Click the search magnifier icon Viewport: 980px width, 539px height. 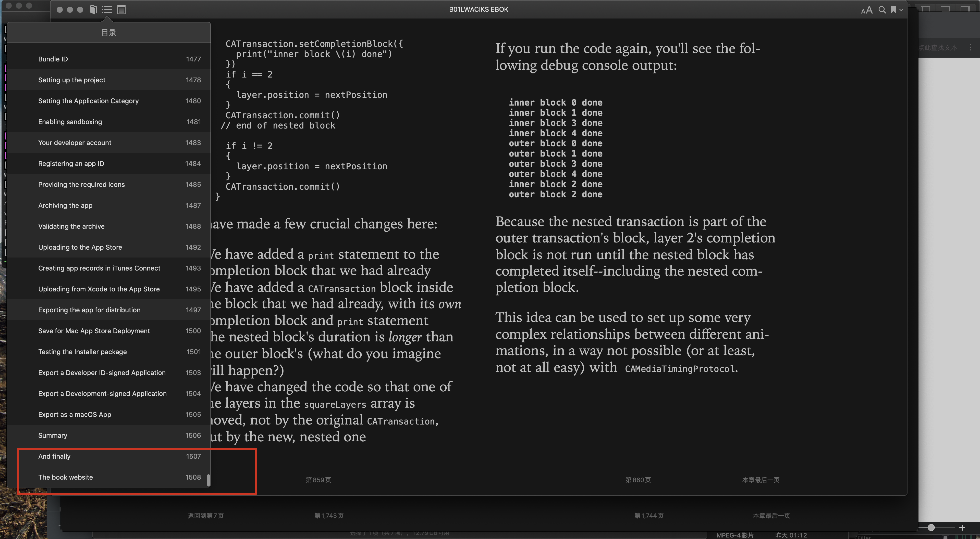click(882, 10)
